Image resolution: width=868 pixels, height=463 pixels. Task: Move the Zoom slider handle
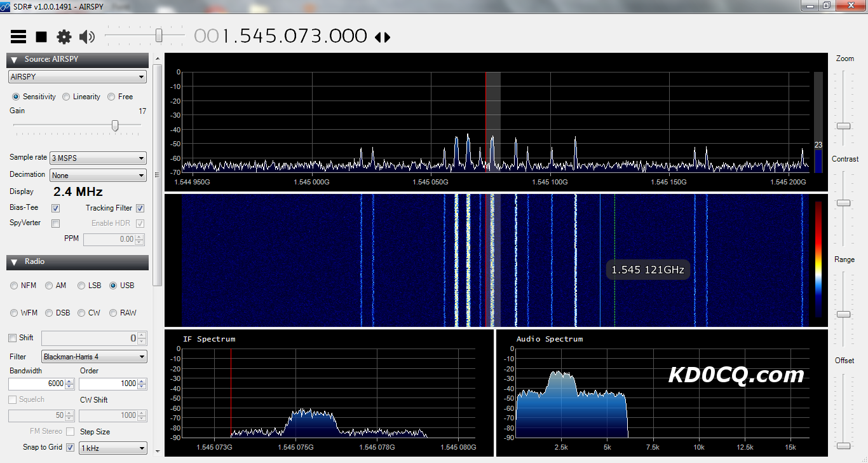(843, 126)
